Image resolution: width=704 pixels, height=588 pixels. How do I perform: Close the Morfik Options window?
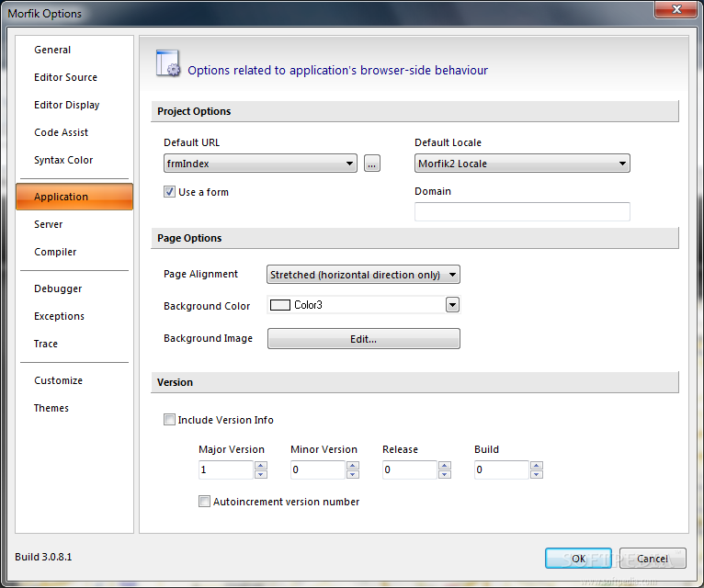click(676, 9)
